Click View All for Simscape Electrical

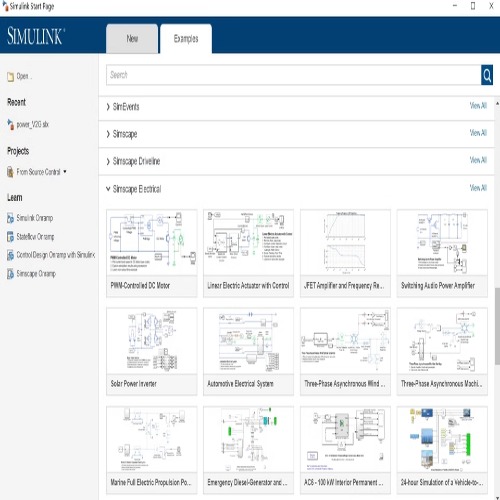click(478, 188)
